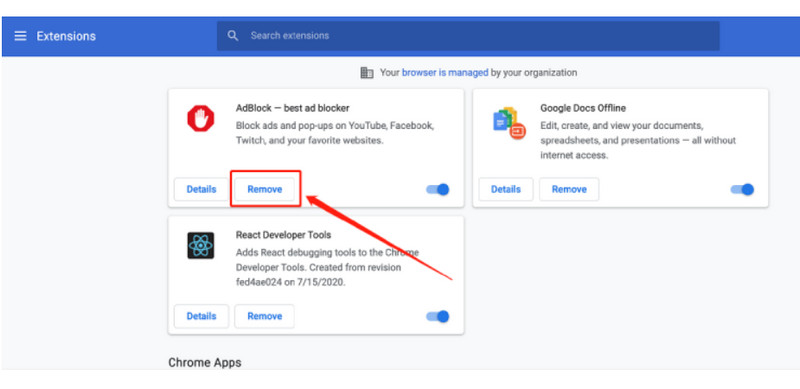
Task: Disable React Developer Tools toggle
Action: click(x=438, y=317)
